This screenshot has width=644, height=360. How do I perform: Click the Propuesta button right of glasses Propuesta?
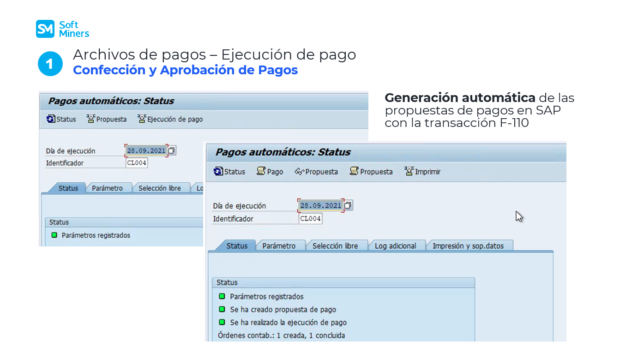pos(371,172)
